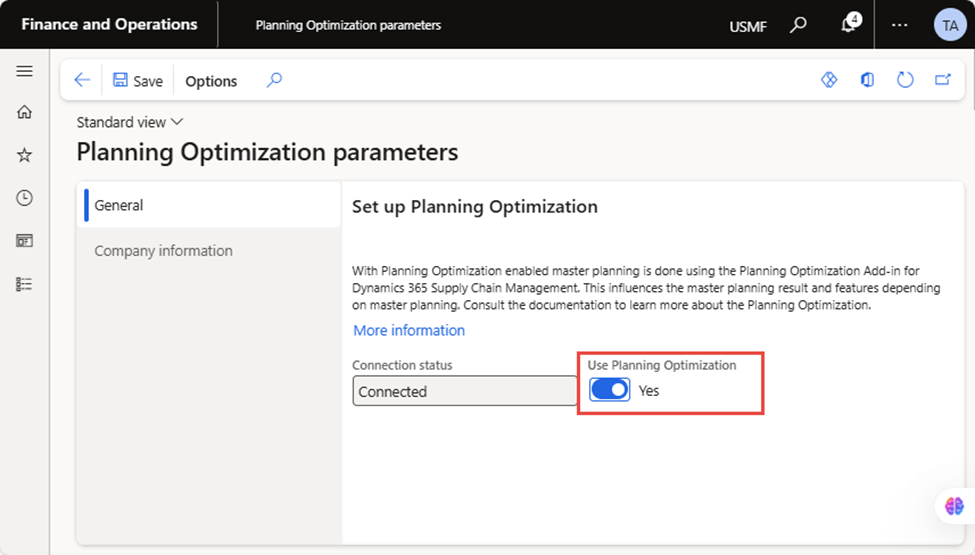Turn off Use Planning Optimization toggle

[x=609, y=390]
